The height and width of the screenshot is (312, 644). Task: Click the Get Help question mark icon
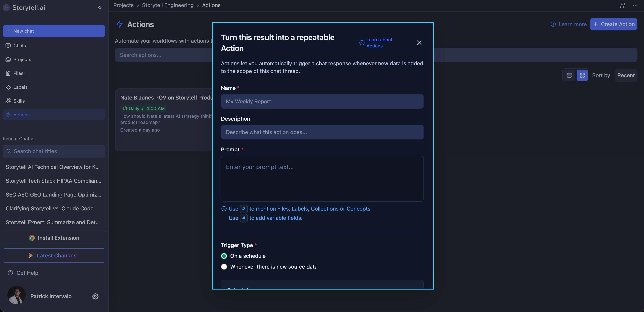pyautogui.click(x=10, y=273)
